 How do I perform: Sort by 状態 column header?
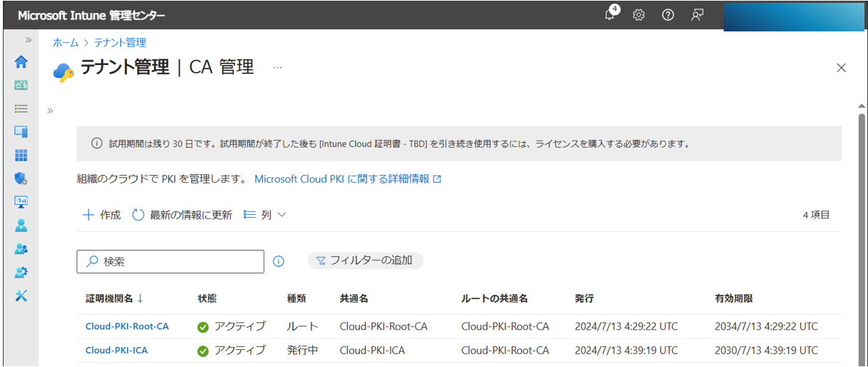pyautogui.click(x=207, y=298)
